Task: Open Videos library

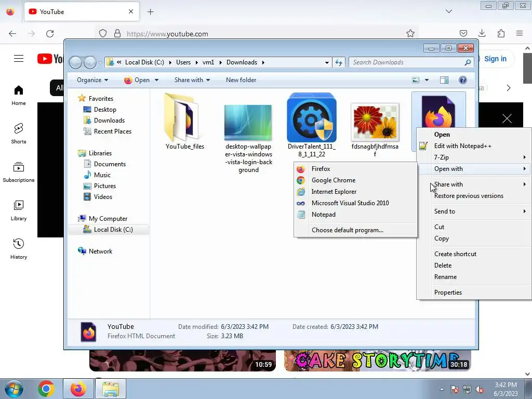Action: click(x=103, y=197)
